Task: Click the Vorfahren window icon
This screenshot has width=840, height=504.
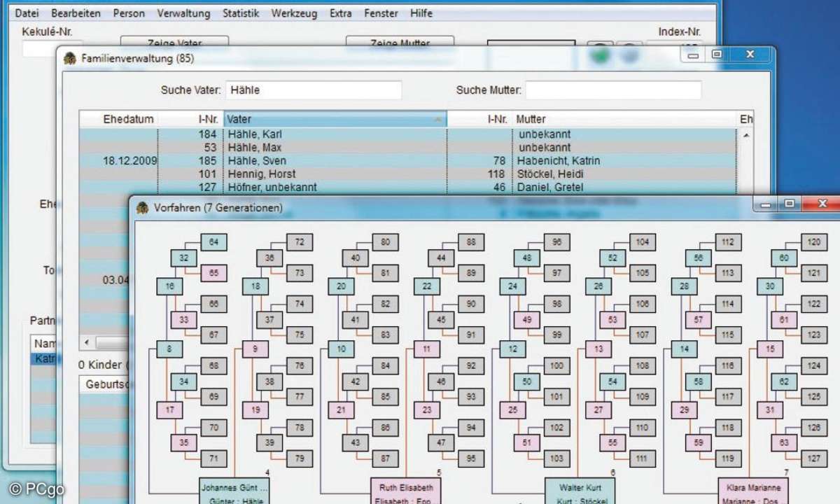Action: (143, 208)
